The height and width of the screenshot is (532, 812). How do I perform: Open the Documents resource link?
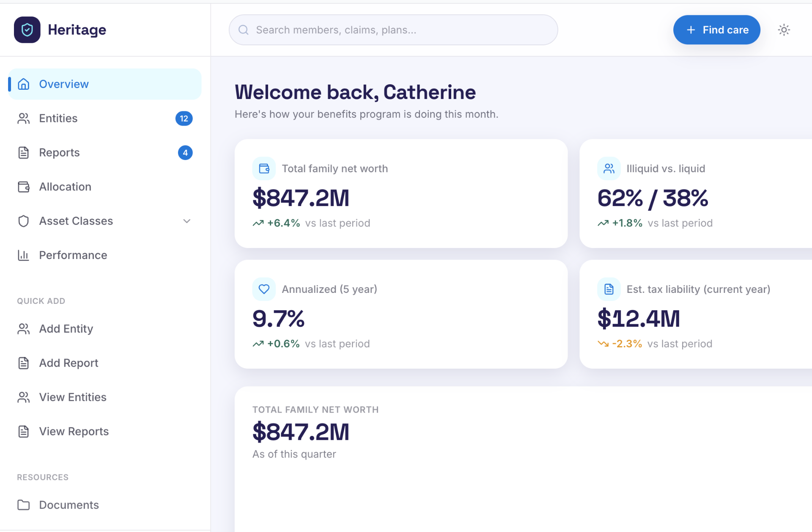click(105, 505)
